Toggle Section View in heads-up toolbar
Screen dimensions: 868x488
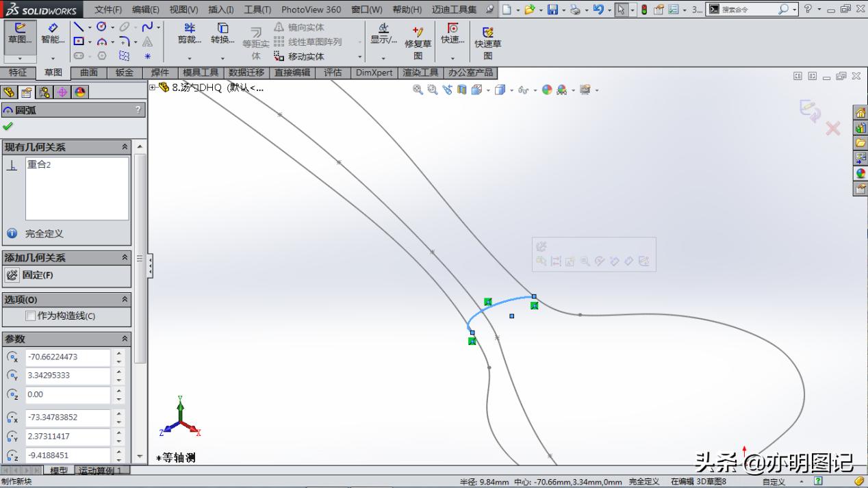461,90
